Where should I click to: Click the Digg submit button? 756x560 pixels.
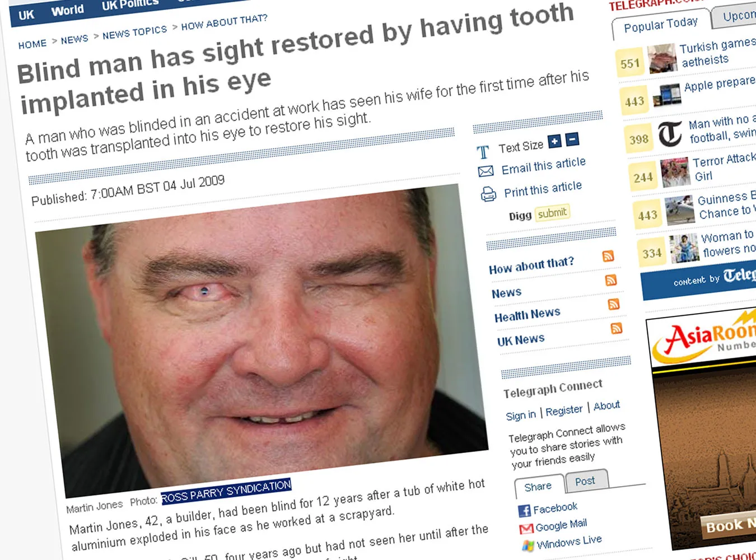(552, 213)
